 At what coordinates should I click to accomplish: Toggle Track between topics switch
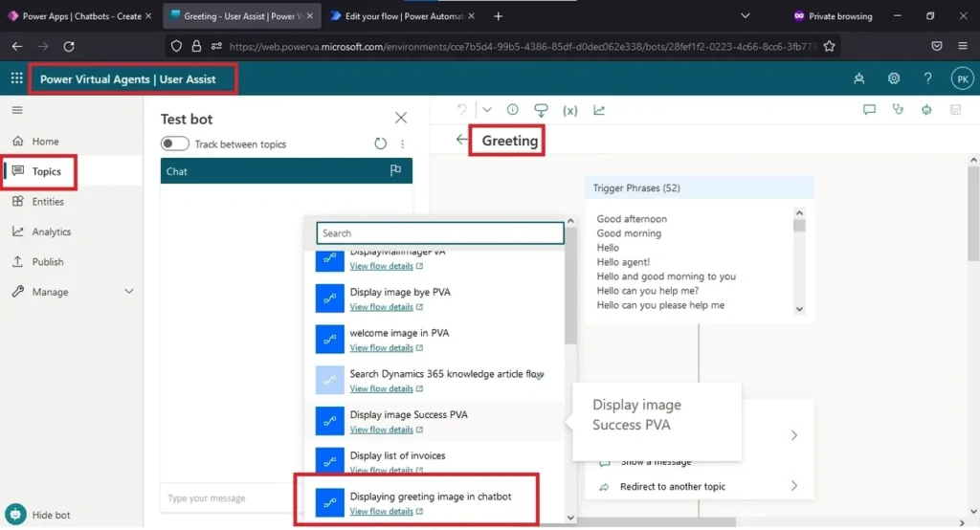click(174, 144)
